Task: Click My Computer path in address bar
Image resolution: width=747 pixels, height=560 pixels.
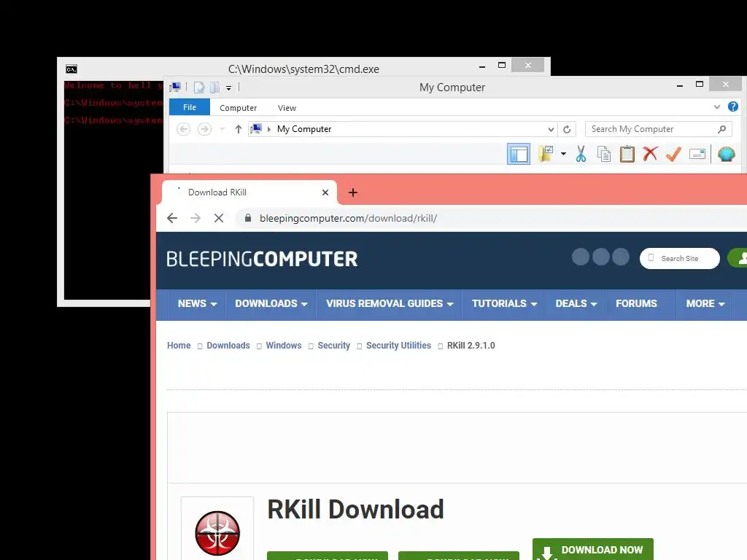Action: click(x=304, y=129)
